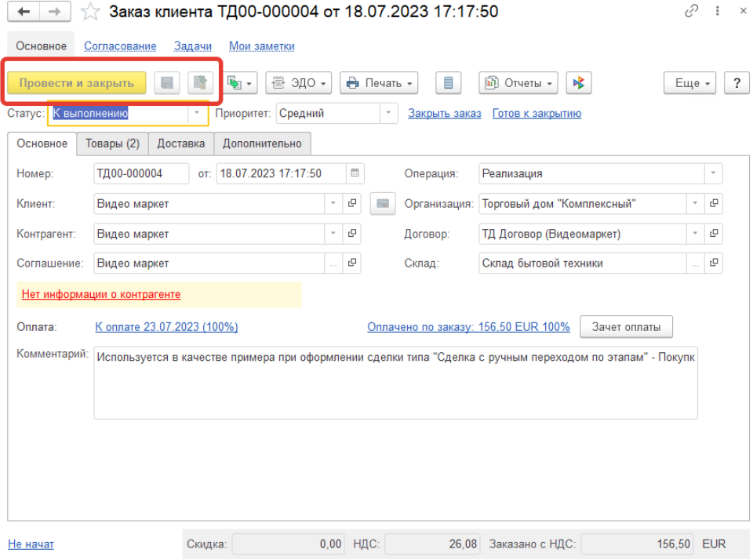Click the Номер field ТД00-000004

click(x=141, y=173)
